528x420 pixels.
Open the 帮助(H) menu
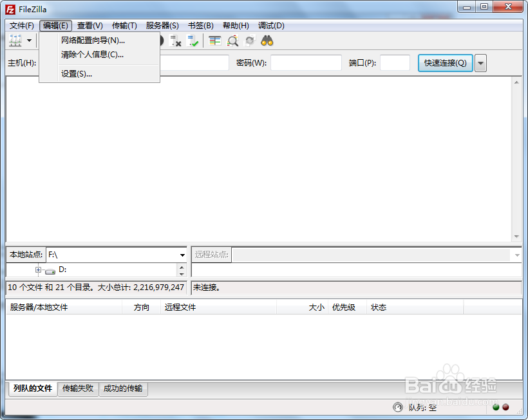coord(236,26)
